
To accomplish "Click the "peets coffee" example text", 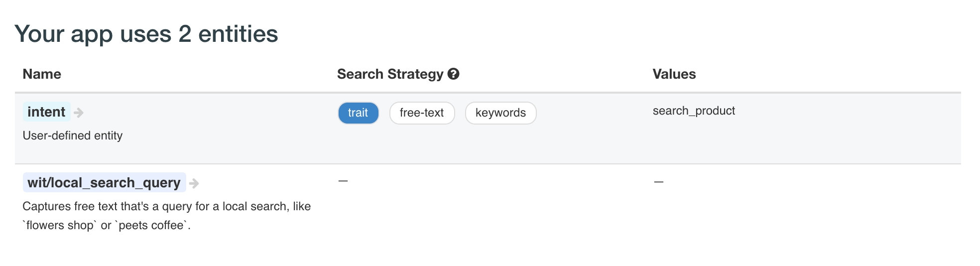I will pos(151,225).
